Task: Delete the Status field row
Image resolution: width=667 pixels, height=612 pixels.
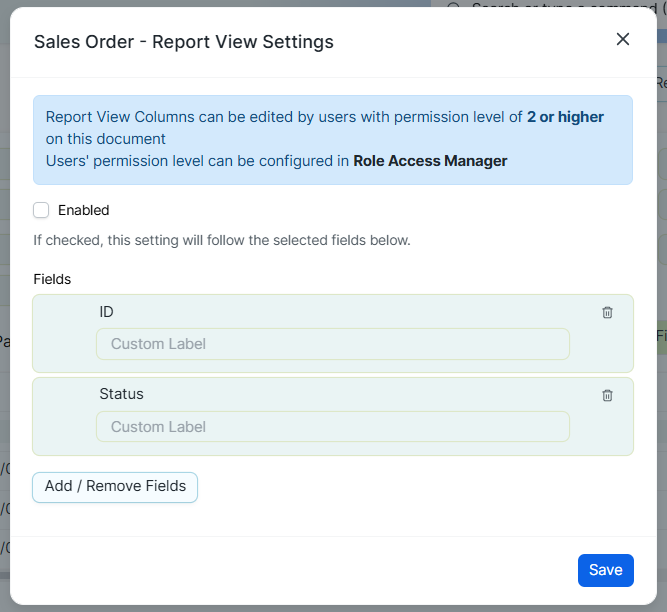Action: coord(607,396)
